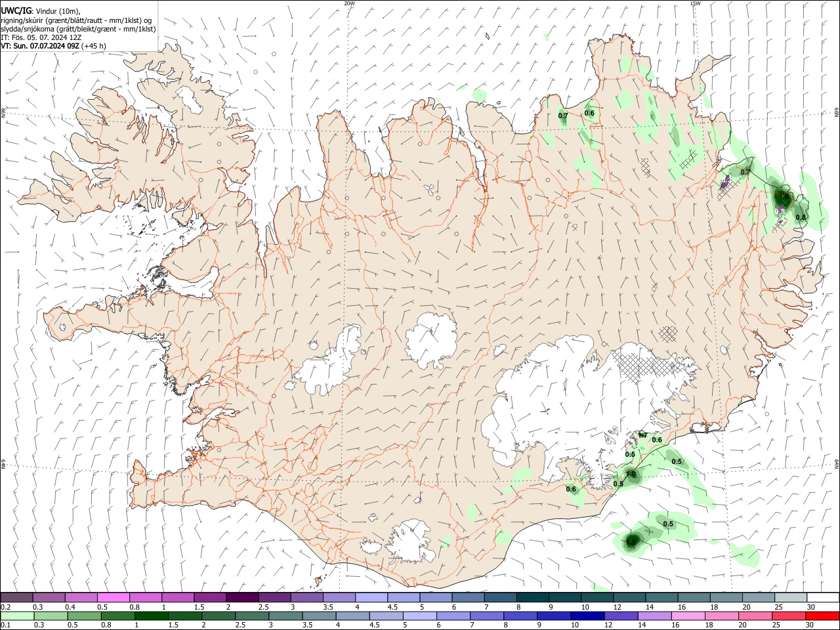
Task: Select the coral-red 25 swatch, bottom legend row
Action: (789, 616)
